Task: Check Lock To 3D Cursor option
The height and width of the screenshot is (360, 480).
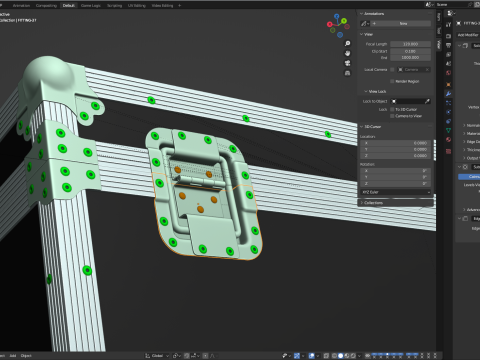Action: (392, 109)
